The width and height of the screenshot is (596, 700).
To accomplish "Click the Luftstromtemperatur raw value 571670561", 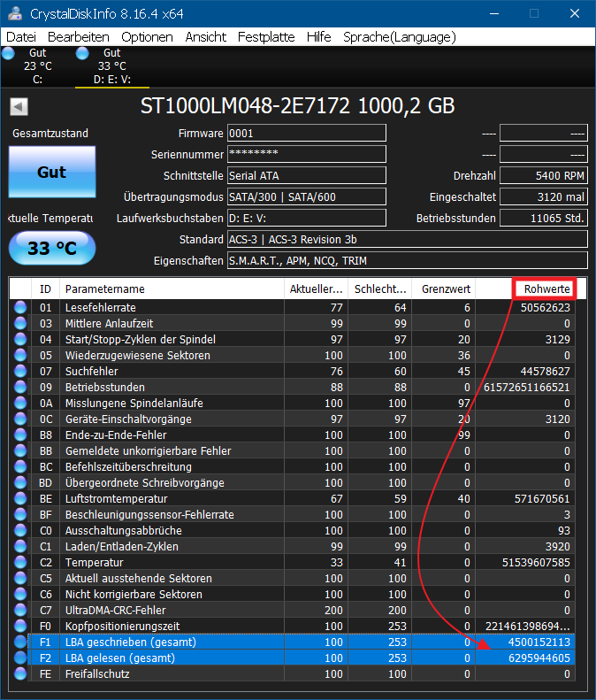I will tap(542, 498).
